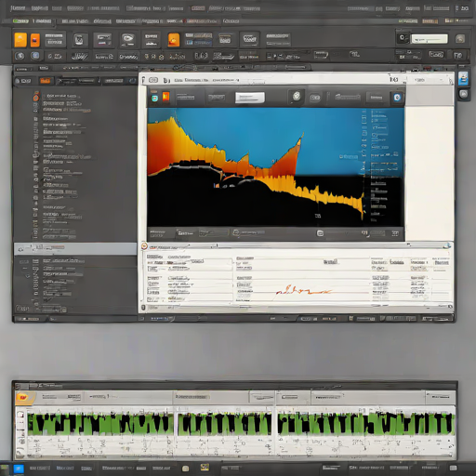This screenshot has width=476, height=476.
Task: Click the teal icon in the chart window toolbar
Action: tap(154, 99)
